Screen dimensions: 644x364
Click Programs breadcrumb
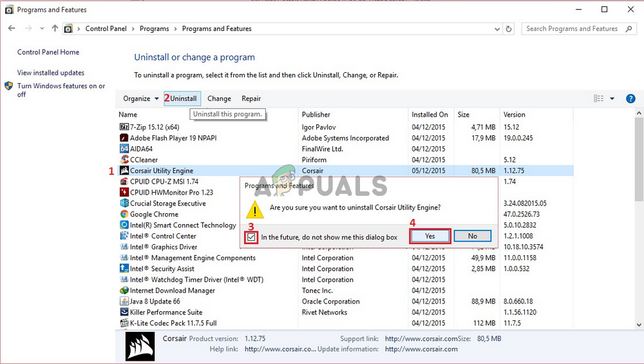point(154,29)
